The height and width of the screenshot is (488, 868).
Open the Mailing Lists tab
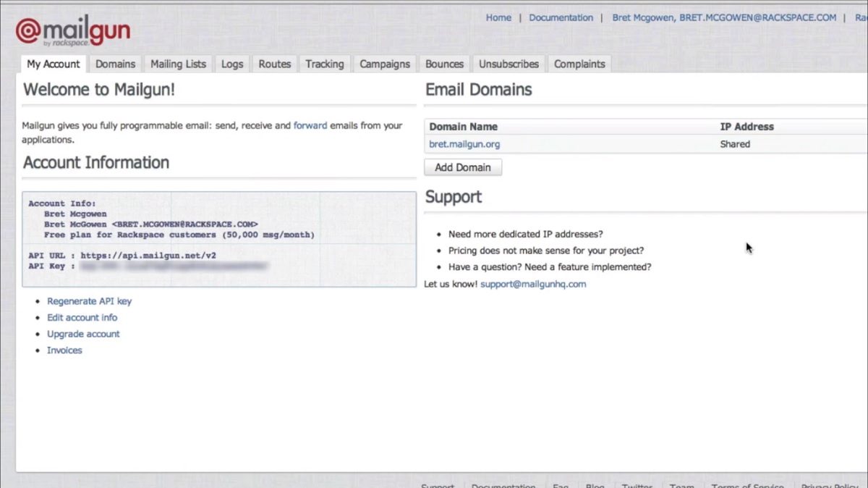pyautogui.click(x=178, y=64)
